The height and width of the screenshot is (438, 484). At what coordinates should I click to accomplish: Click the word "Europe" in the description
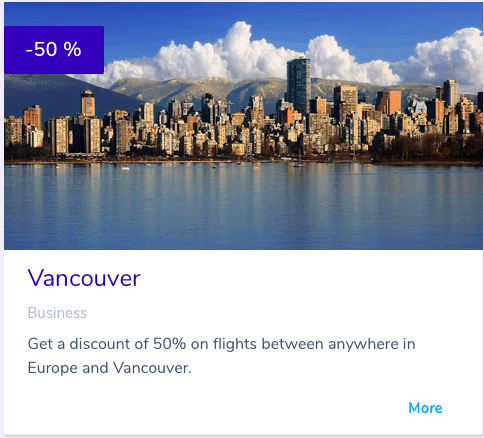click(52, 368)
